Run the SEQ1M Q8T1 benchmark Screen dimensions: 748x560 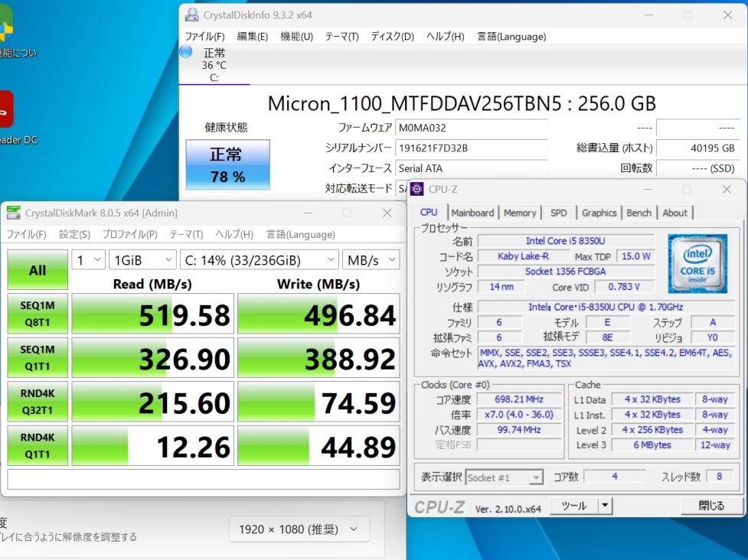pos(38,314)
